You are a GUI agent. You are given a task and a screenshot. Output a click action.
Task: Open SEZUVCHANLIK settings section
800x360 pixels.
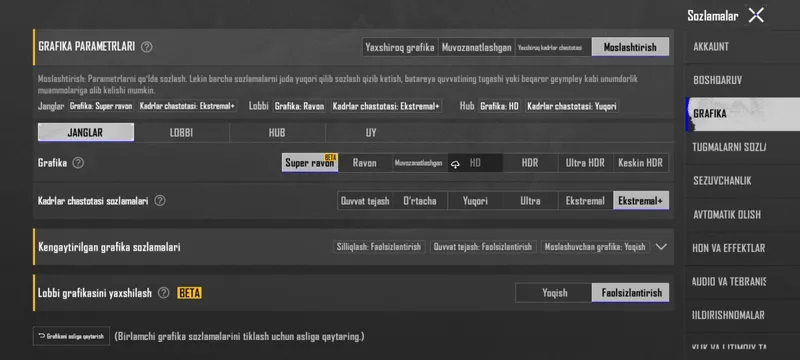coord(742,181)
